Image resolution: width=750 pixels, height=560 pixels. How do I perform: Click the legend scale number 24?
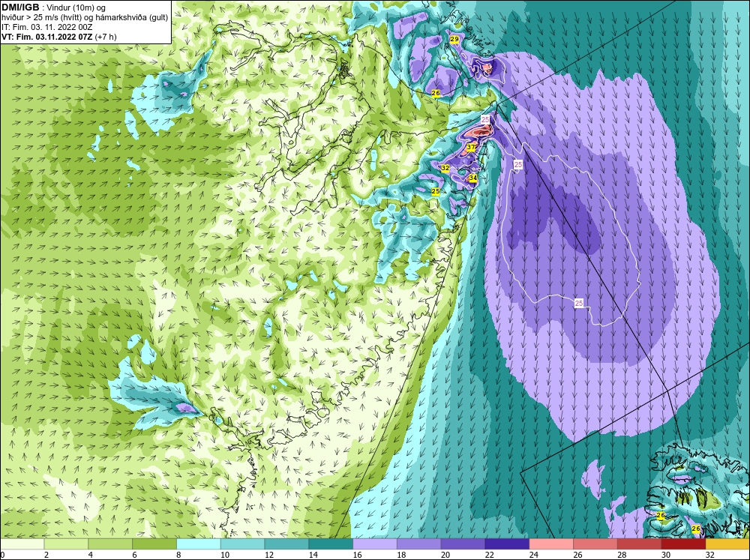[x=534, y=555]
